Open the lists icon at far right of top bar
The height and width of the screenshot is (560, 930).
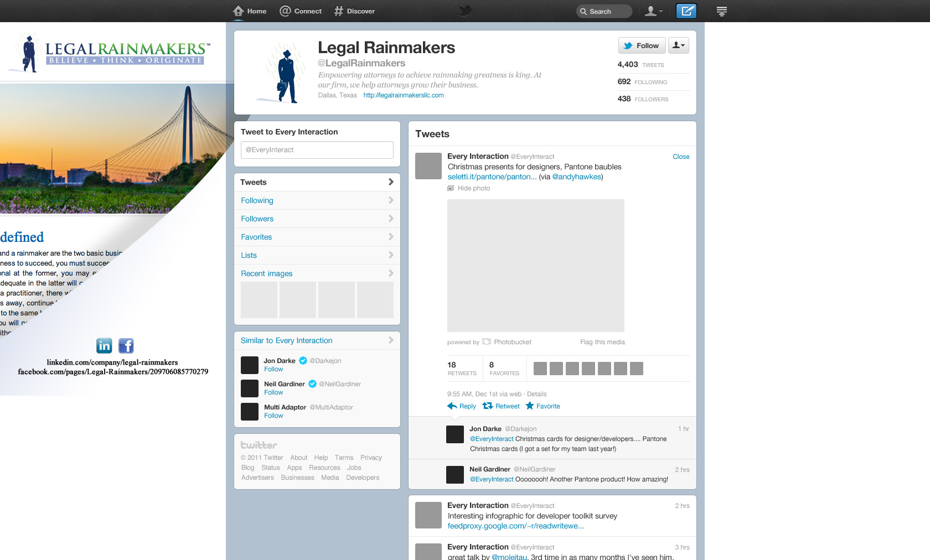[721, 11]
